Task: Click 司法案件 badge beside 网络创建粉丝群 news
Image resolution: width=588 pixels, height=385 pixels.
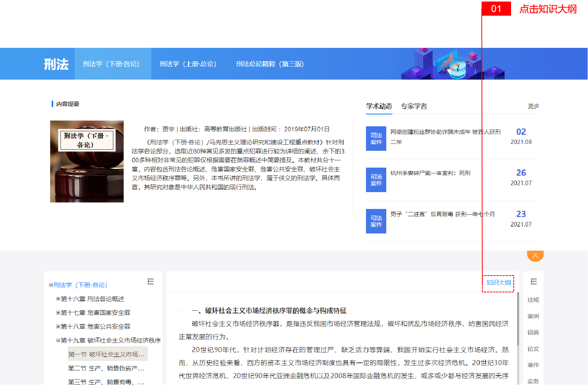Action: click(x=376, y=139)
